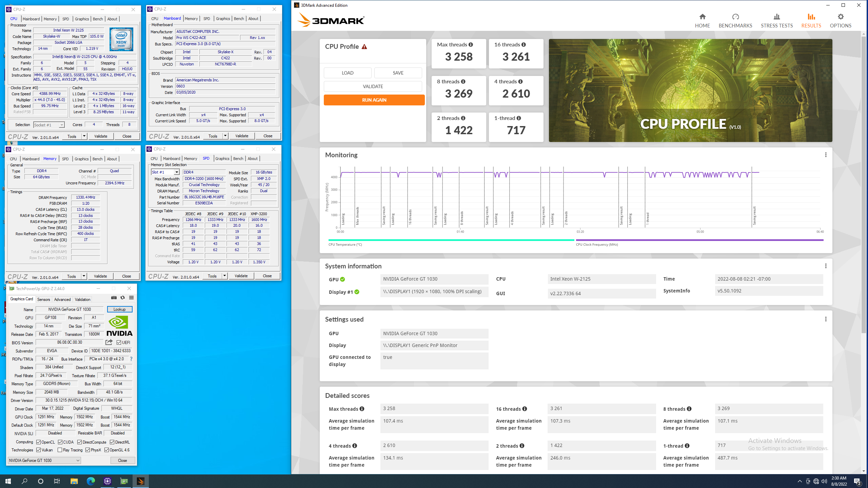Open Monitoring panel three-dot menu
The width and height of the screenshot is (868, 488).
(x=826, y=155)
